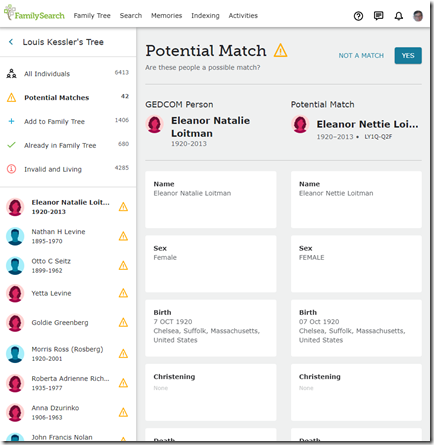Open the messages chat icon

coord(378,16)
